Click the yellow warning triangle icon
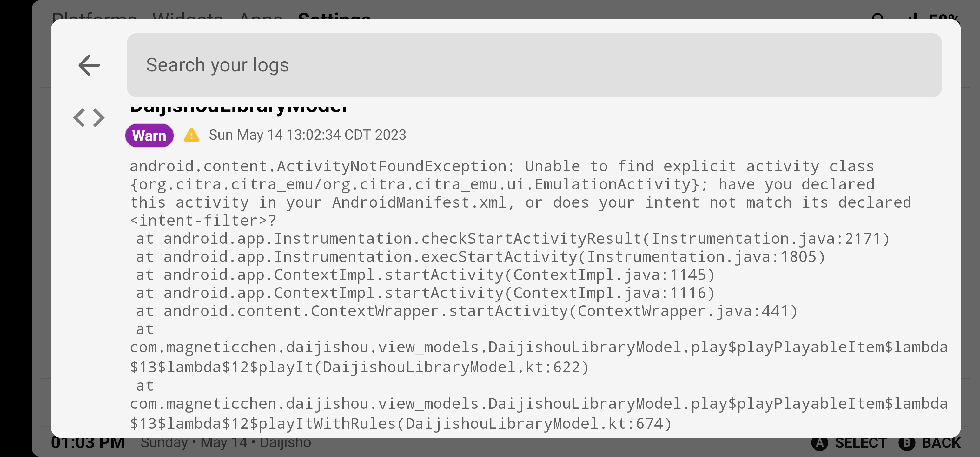The height and width of the screenshot is (457, 980). 191,135
